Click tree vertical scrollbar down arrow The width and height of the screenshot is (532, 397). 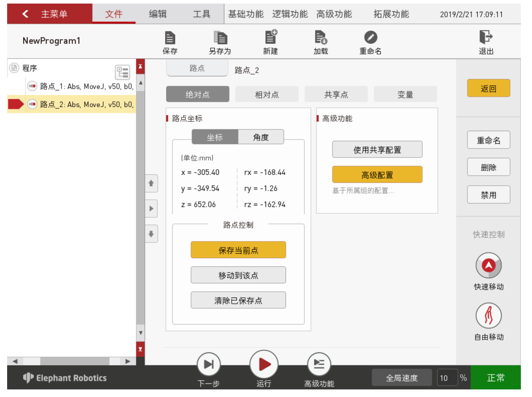140,333
